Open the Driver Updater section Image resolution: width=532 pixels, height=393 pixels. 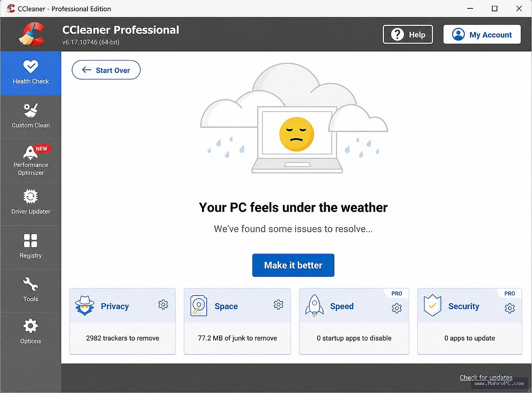tap(31, 204)
